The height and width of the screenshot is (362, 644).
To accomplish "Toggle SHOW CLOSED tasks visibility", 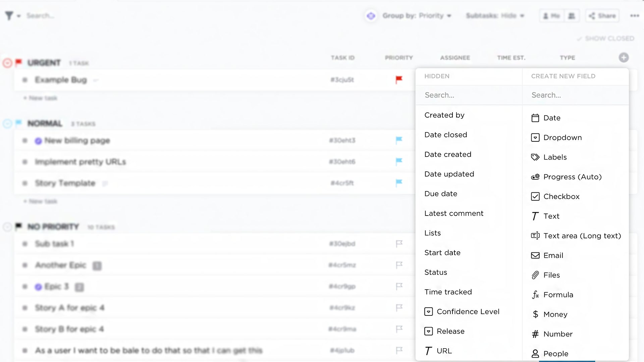I will [x=606, y=39].
